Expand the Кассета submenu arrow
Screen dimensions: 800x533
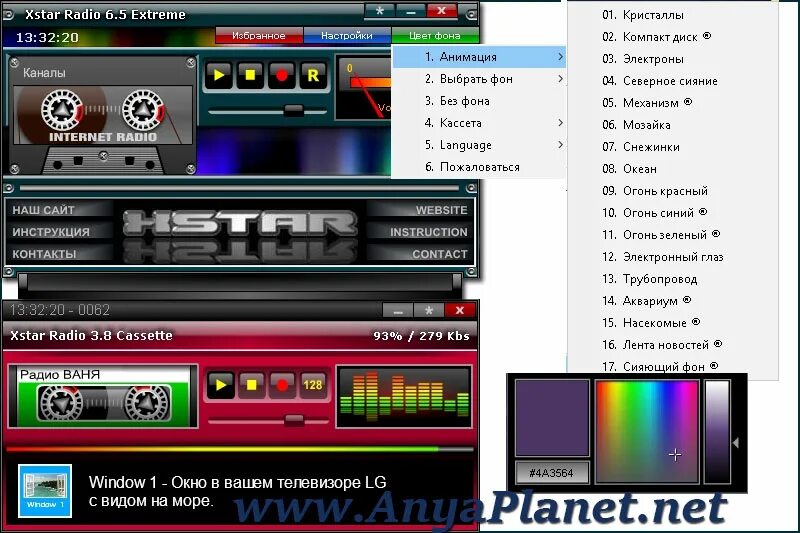[x=560, y=122]
